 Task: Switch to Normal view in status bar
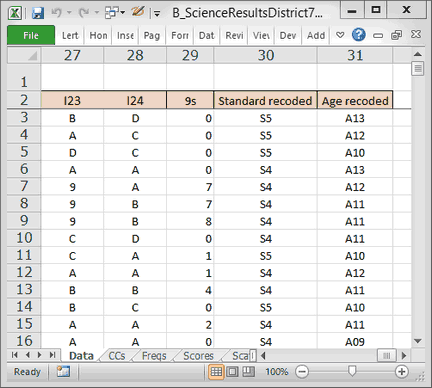point(216,372)
